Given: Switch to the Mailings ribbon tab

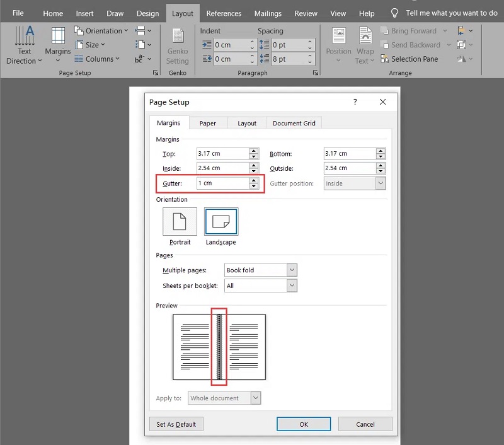Looking at the screenshot, I should tap(268, 13).
